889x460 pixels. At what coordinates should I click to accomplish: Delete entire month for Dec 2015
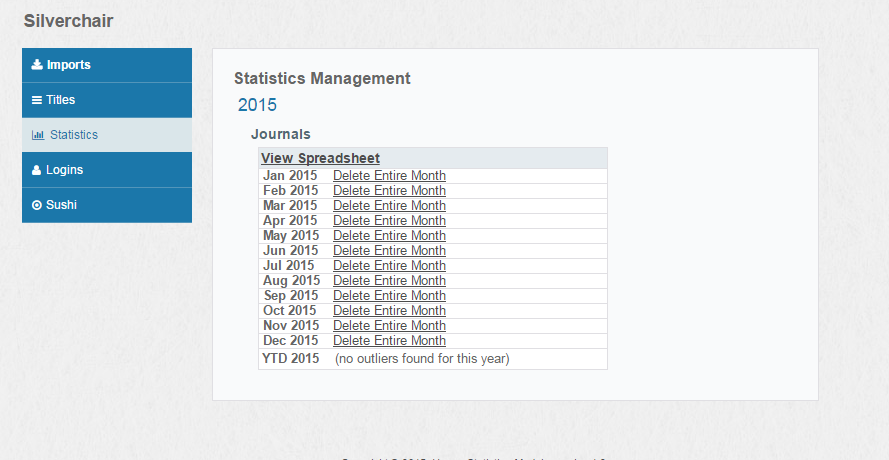click(389, 341)
